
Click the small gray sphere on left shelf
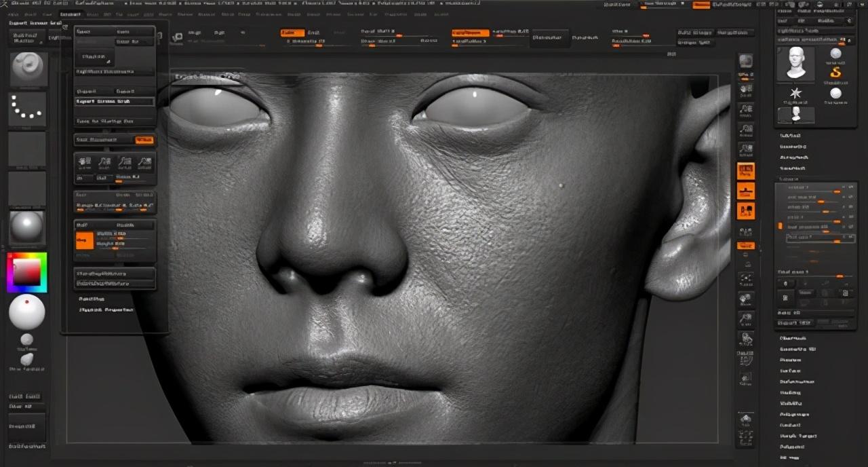26,339
